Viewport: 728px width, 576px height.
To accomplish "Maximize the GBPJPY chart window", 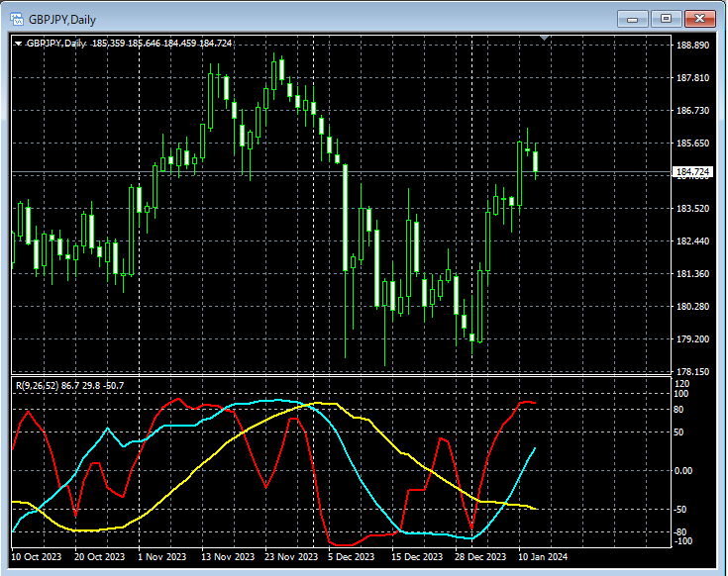I will click(666, 19).
